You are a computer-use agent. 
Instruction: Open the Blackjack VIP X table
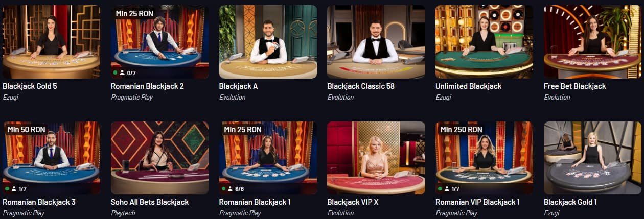click(x=376, y=158)
